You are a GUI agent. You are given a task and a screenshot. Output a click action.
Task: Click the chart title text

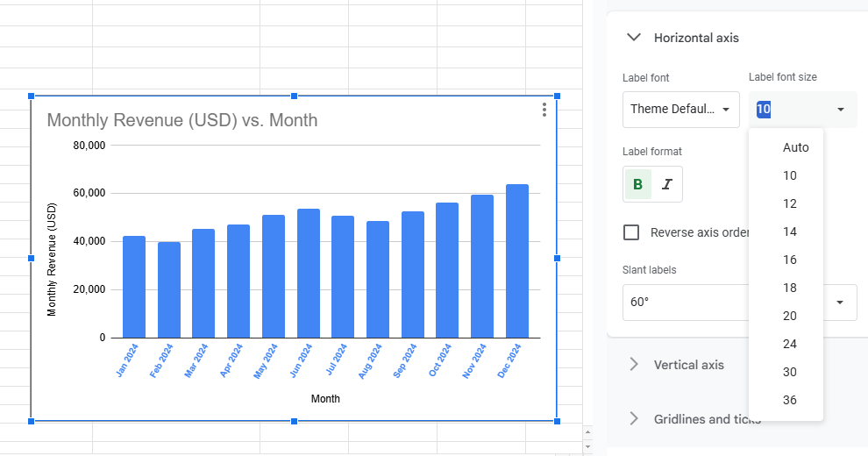point(182,120)
